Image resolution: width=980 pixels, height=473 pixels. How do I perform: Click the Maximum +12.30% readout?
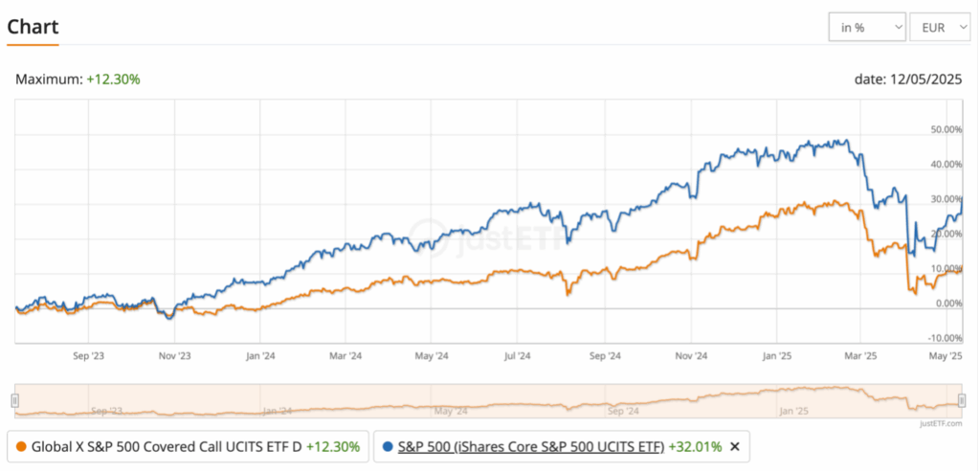pyautogui.click(x=78, y=79)
